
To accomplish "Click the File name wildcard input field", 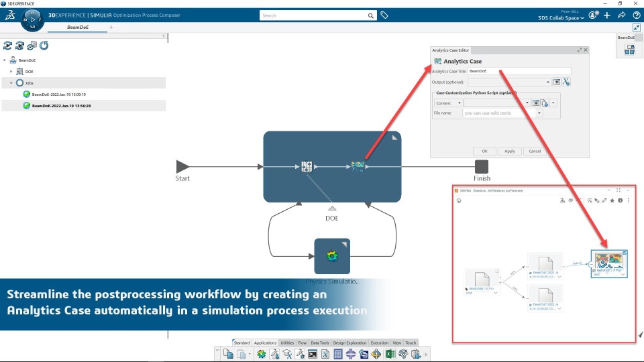I will (498, 113).
